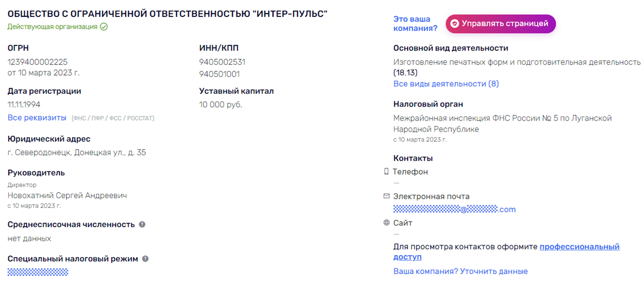Screen dimensions: 644x288
Task: Click the charter capital 10 000 руб.
Action: (x=221, y=105)
